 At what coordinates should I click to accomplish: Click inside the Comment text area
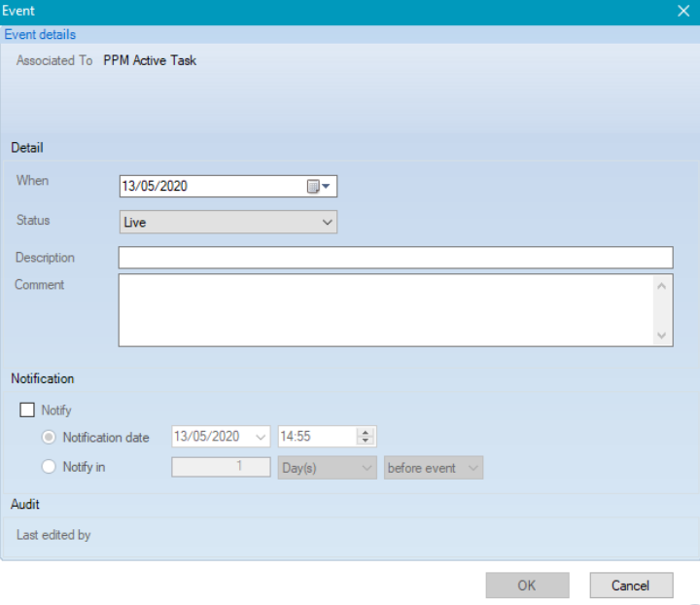pos(385,309)
